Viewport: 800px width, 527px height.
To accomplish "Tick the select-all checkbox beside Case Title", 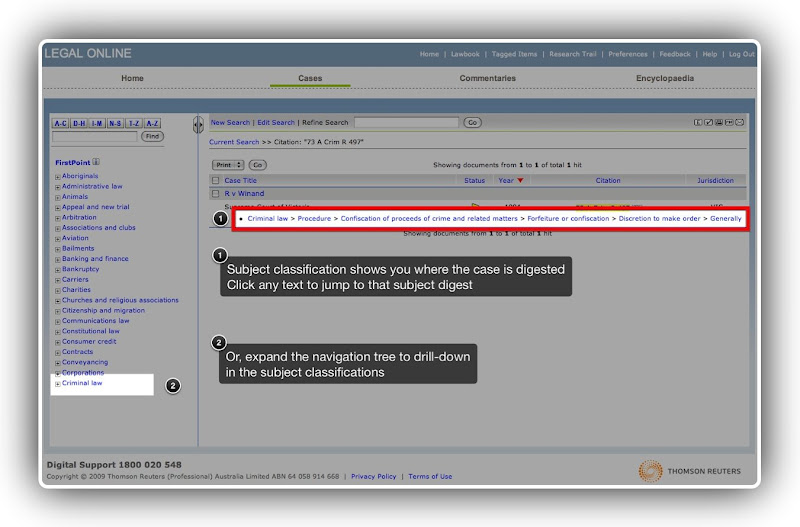I will (215, 181).
